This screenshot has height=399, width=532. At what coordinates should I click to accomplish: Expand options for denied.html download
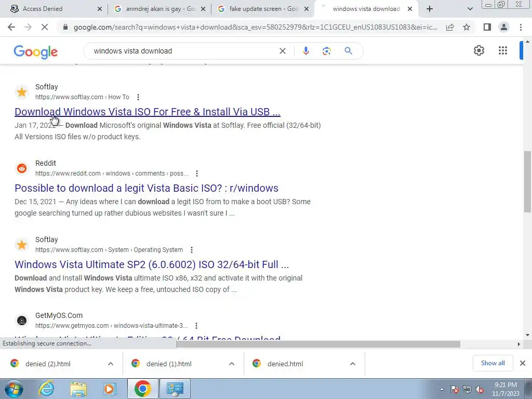[353, 364]
